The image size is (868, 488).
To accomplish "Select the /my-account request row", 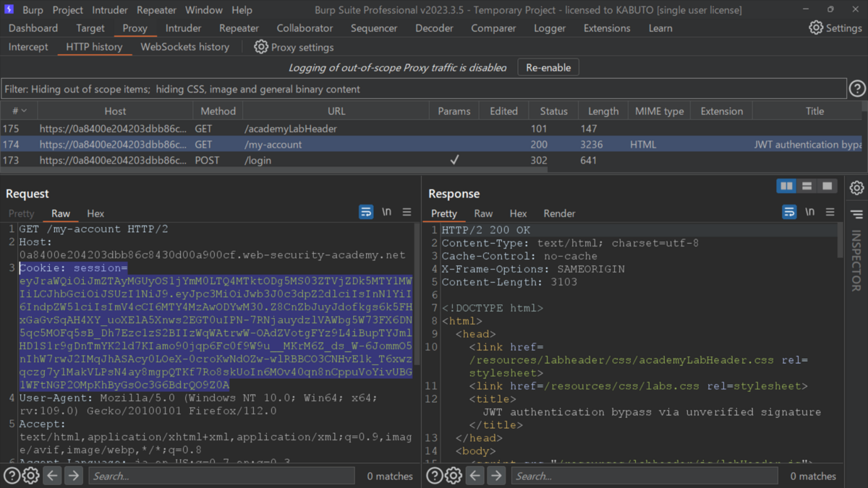I will click(x=431, y=145).
